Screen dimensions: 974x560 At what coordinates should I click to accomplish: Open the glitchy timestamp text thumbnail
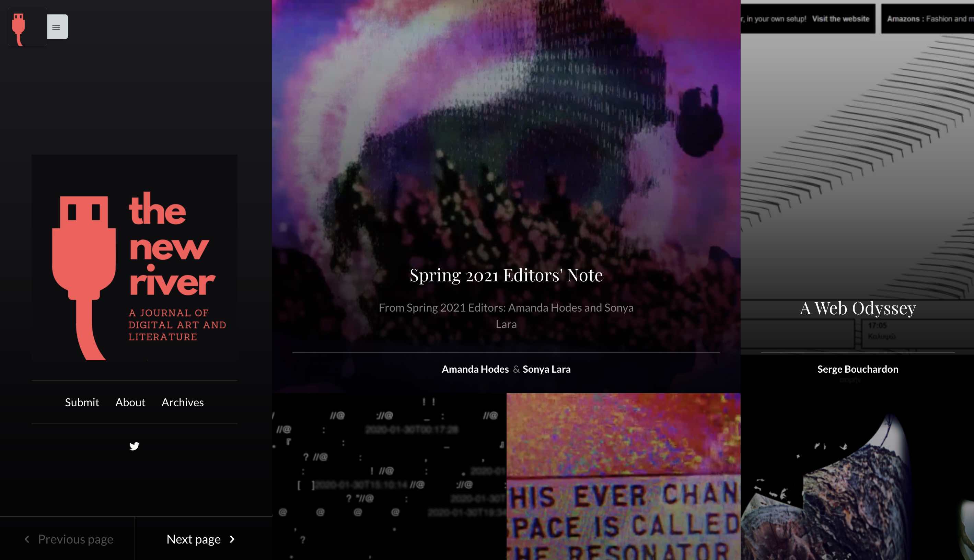(x=389, y=477)
